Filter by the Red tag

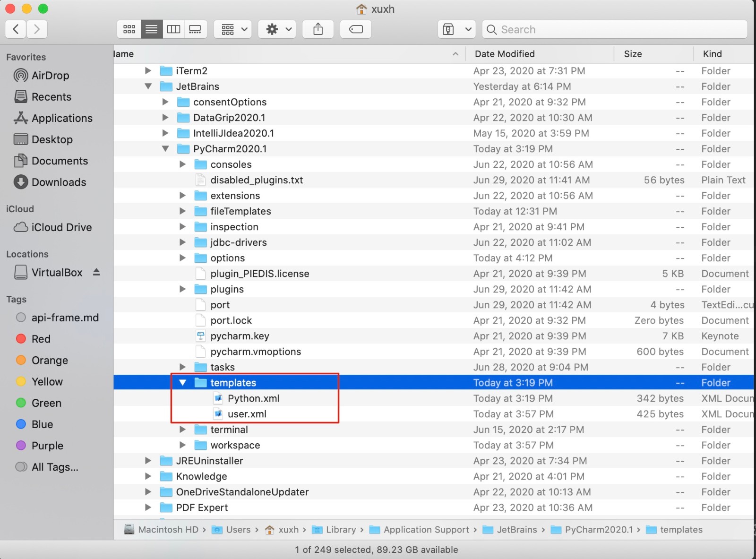[x=33, y=339]
